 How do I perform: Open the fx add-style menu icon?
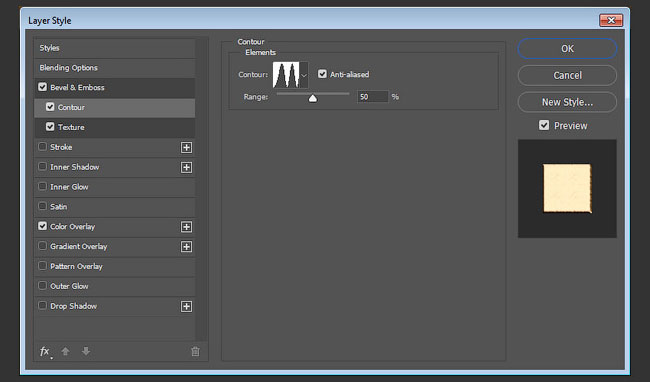coord(45,352)
